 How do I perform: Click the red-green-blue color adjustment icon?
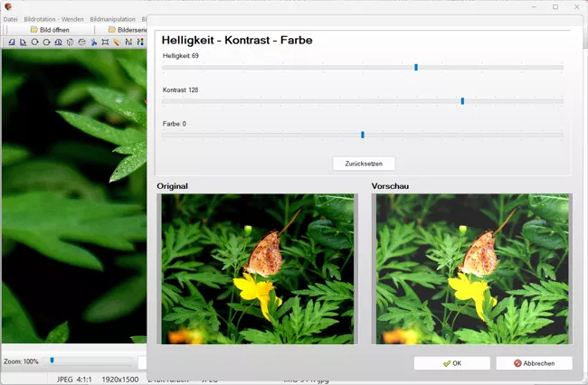coord(140,42)
